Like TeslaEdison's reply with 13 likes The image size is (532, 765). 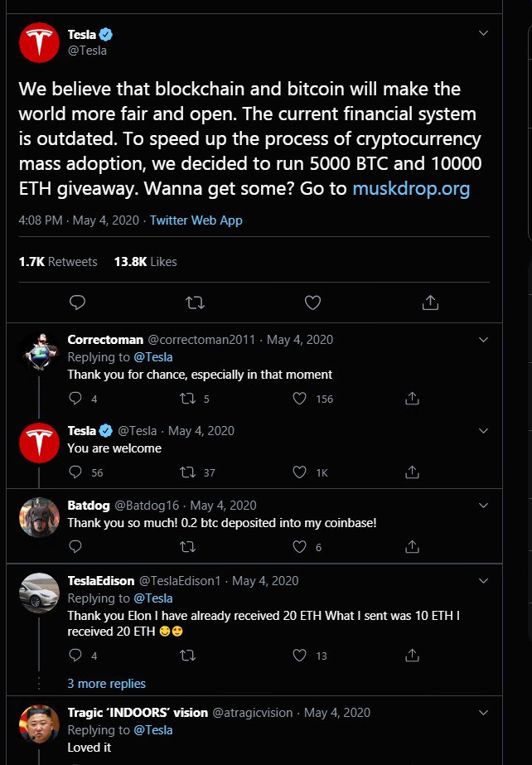301,656
